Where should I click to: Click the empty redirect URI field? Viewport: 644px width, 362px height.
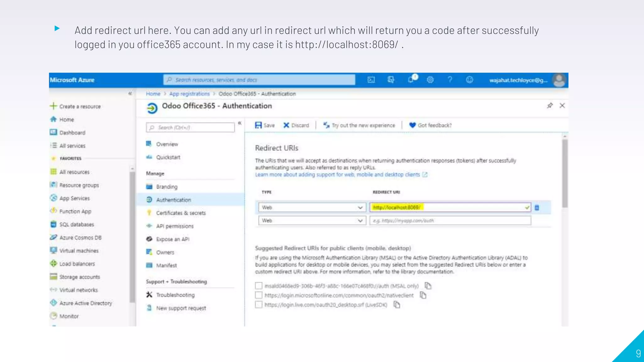coord(450,221)
